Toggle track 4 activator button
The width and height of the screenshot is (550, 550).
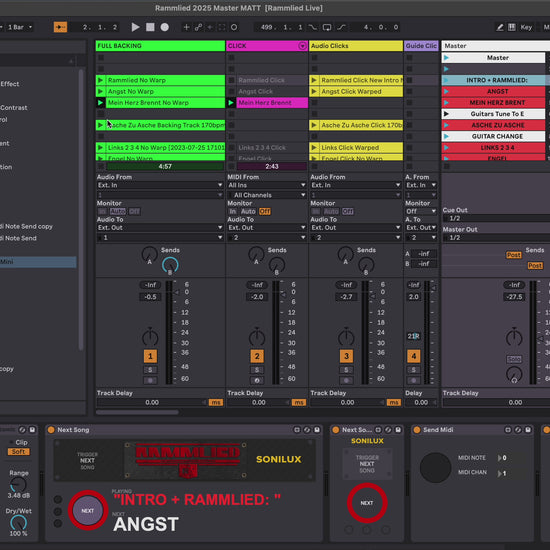(414, 356)
